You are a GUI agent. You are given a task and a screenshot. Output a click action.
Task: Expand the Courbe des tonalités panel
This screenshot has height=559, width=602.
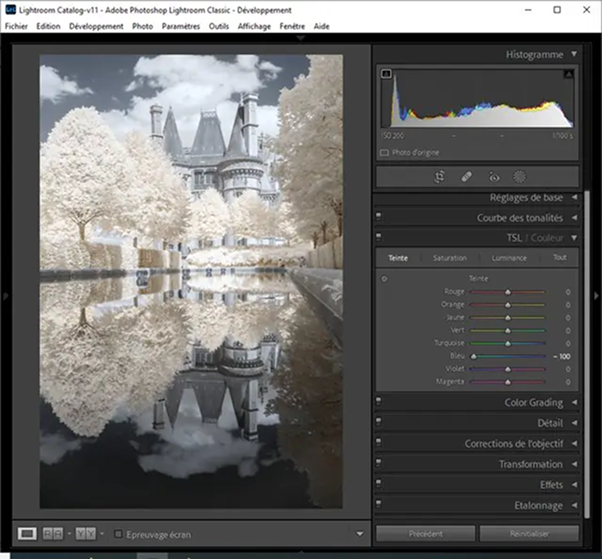575,218
